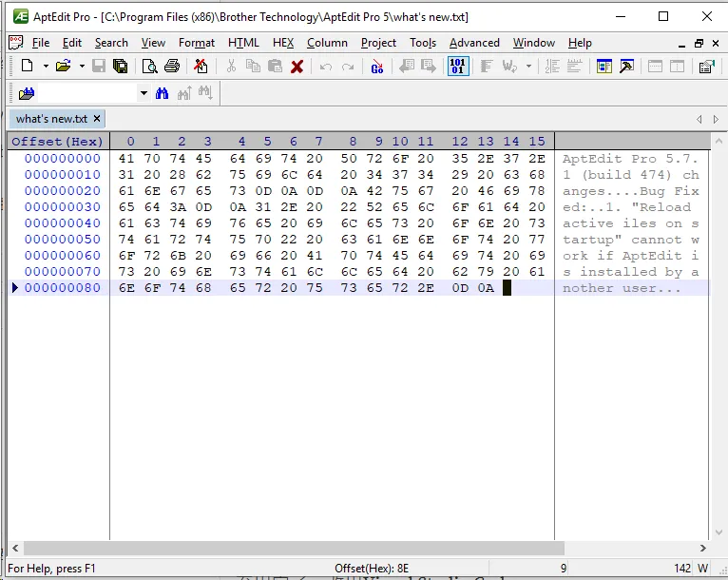Click the Offset(Hex): 8E status field

tap(372, 569)
